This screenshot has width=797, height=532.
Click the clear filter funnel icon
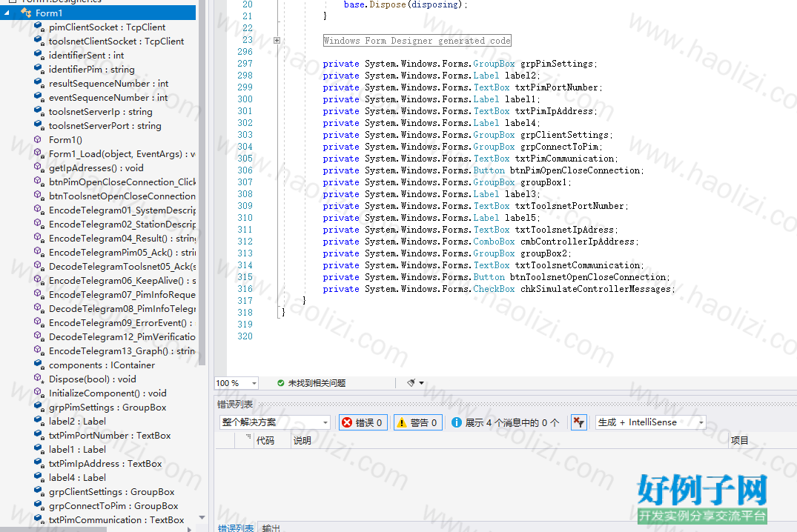click(x=579, y=423)
